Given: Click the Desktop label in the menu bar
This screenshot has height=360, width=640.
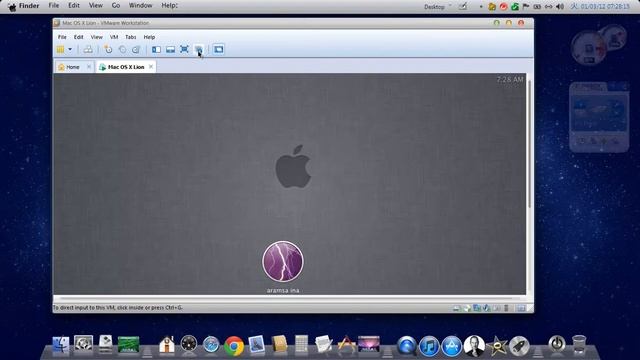Looking at the screenshot, I should 434,7.
